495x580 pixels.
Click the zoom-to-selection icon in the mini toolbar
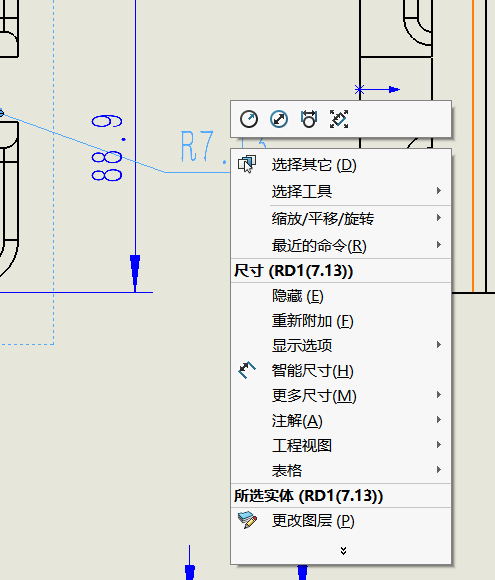[x=339, y=119]
